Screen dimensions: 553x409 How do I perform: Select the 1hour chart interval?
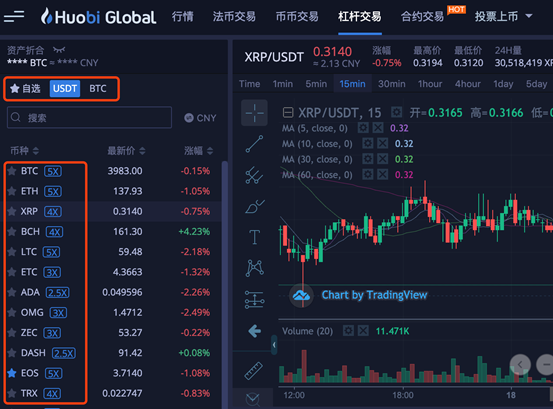click(430, 84)
